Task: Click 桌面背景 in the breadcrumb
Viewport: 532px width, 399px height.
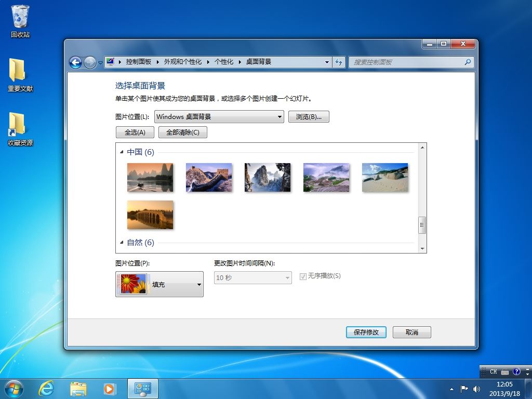Action: click(259, 62)
